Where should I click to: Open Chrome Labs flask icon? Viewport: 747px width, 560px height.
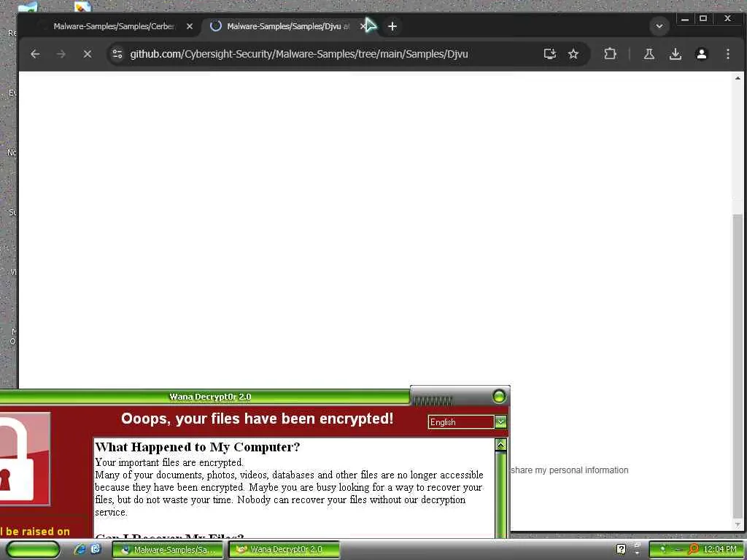(x=649, y=54)
